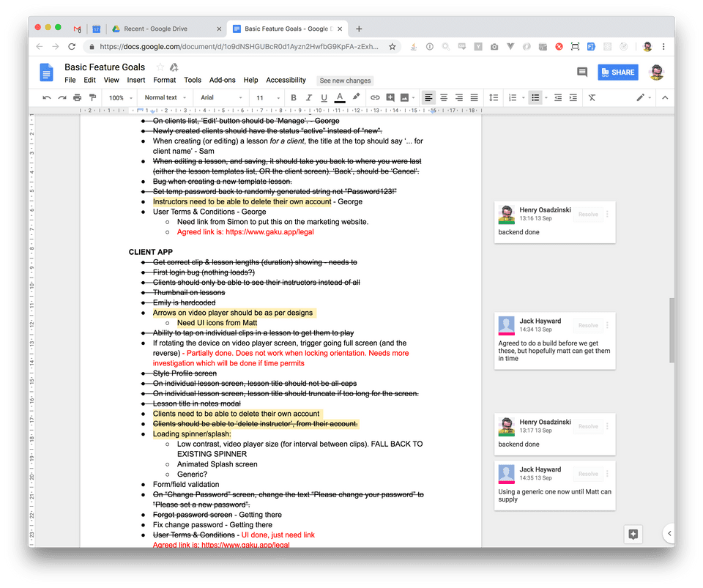This screenshot has height=588, width=703.
Task: Open the Format menu
Action: (164, 80)
